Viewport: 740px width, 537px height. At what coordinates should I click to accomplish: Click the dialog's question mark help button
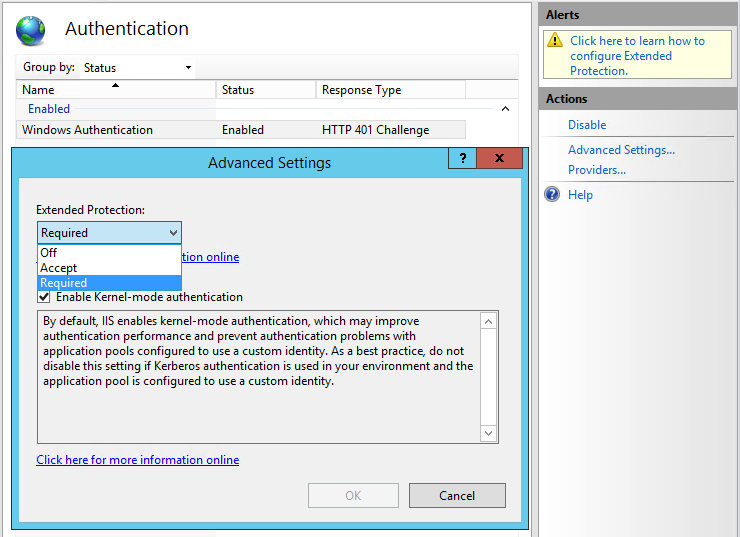click(x=462, y=159)
